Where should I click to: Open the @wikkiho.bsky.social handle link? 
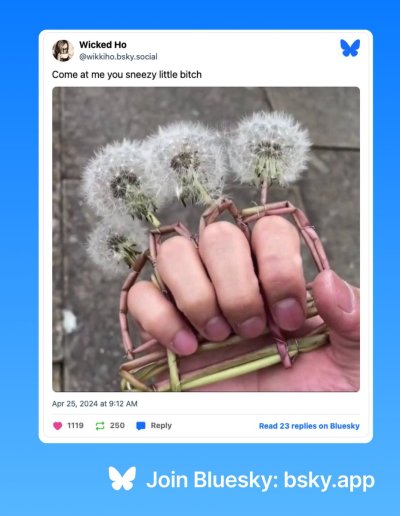click(x=118, y=57)
